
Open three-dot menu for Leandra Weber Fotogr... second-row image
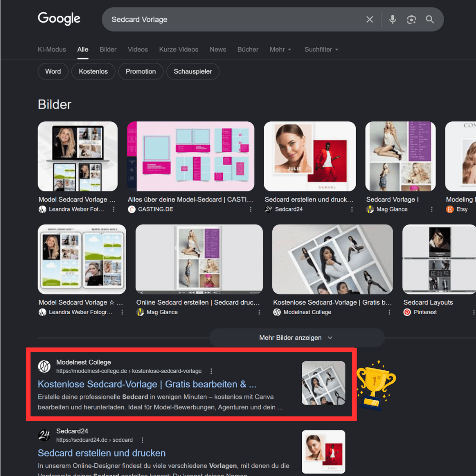122,312
